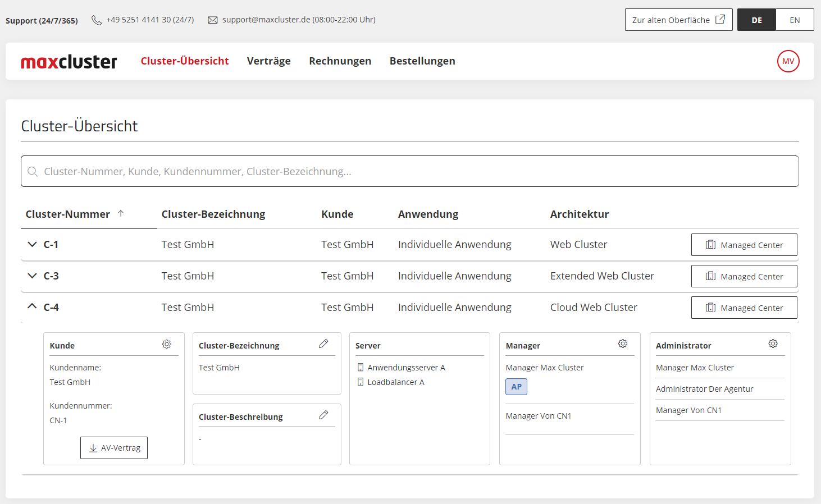Sort by Kunde column header
Image resolution: width=821 pixels, height=504 pixels.
tap(337, 214)
